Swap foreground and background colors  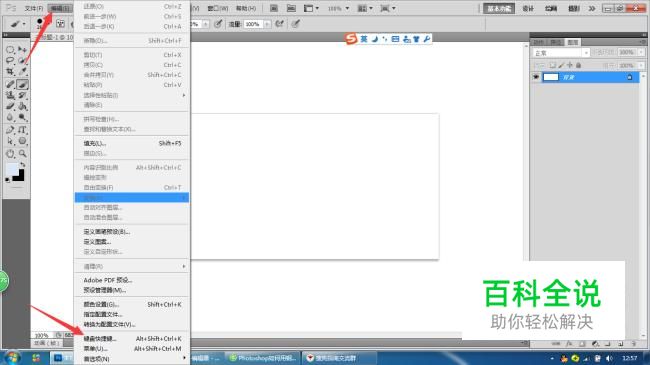(23, 165)
